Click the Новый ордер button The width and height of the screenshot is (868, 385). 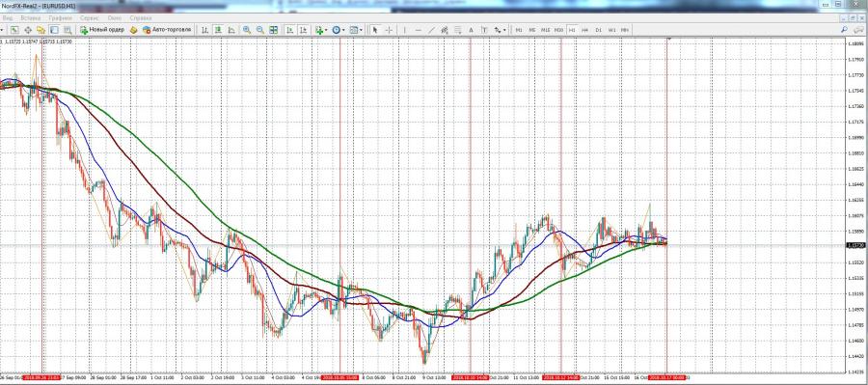click(x=102, y=29)
